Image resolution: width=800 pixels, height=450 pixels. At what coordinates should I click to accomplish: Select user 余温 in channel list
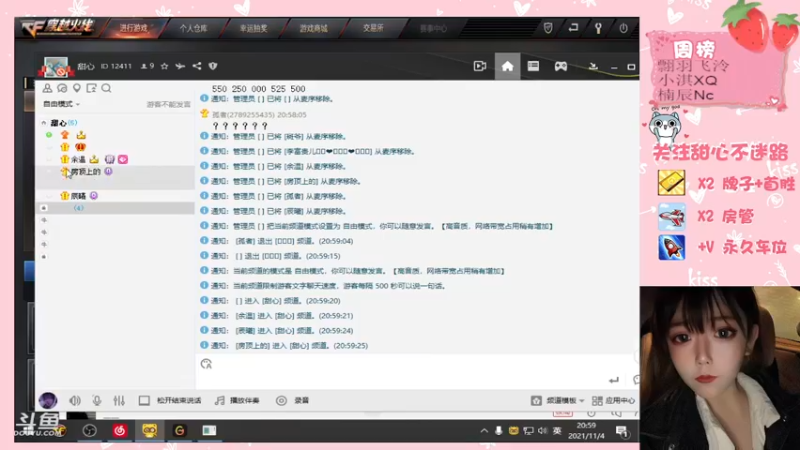coord(78,160)
